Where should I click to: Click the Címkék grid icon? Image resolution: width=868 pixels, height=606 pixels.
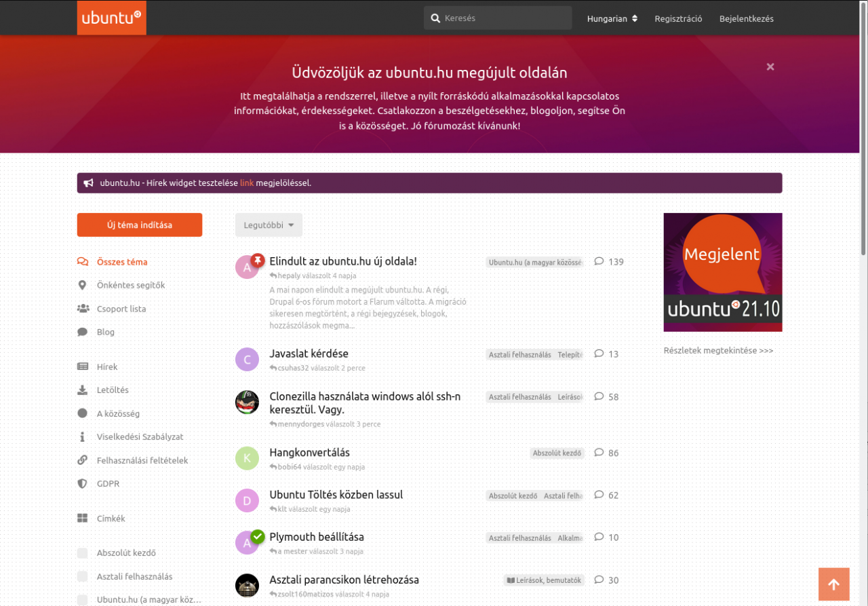(83, 518)
